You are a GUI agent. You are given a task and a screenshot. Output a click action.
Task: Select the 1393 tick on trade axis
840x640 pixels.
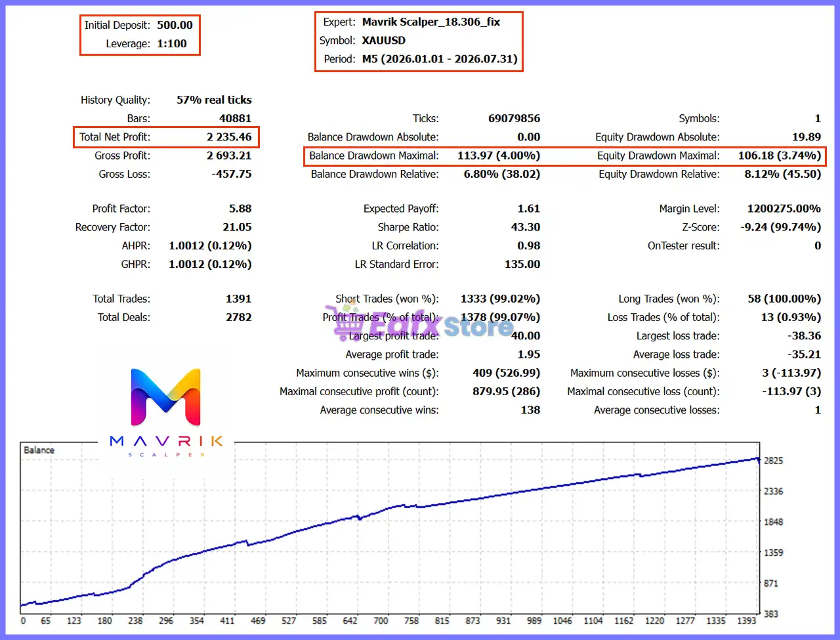click(x=747, y=620)
